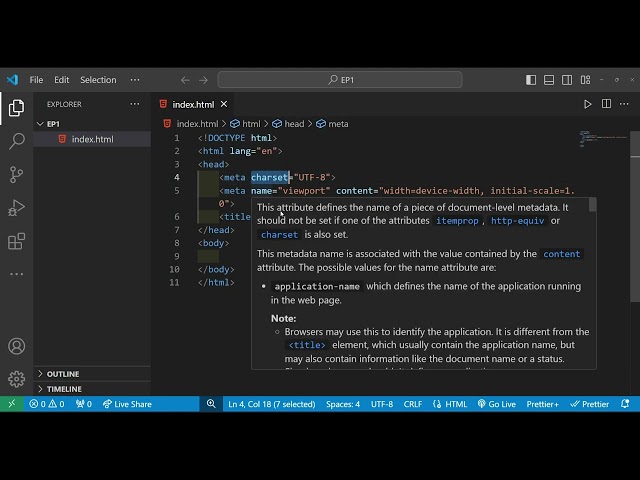640x480 pixels.
Task: Click Go Live in the status bar
Action: click(x=496, y=404)
